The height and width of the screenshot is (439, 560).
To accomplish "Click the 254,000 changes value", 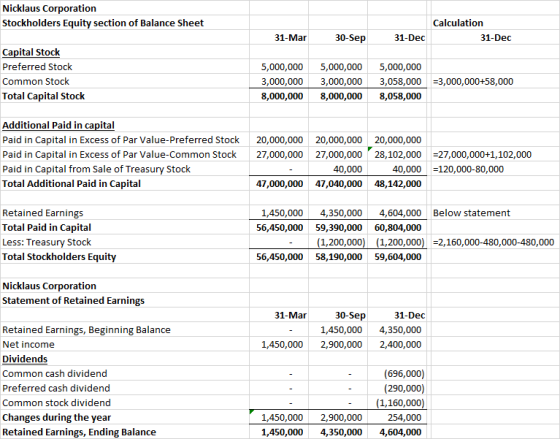I will point(405,418).
